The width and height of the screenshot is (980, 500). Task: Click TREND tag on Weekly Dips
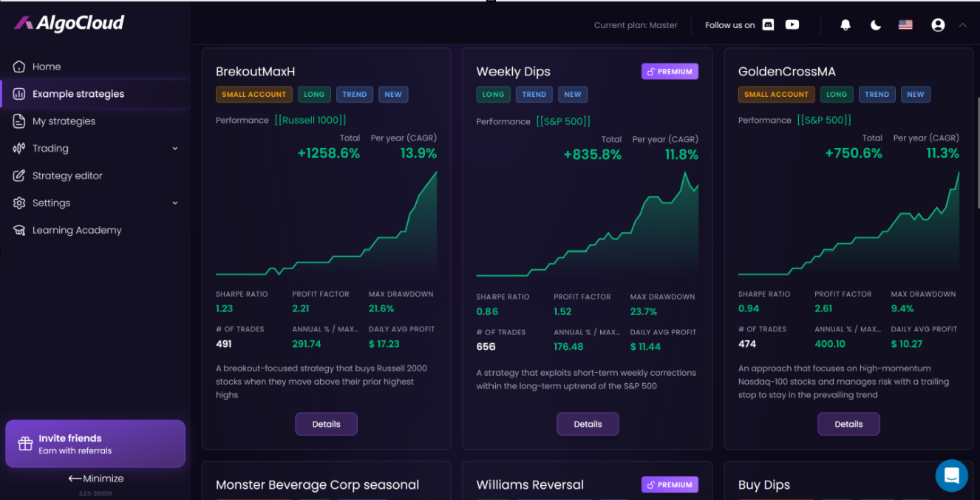(x=534, y=95)
